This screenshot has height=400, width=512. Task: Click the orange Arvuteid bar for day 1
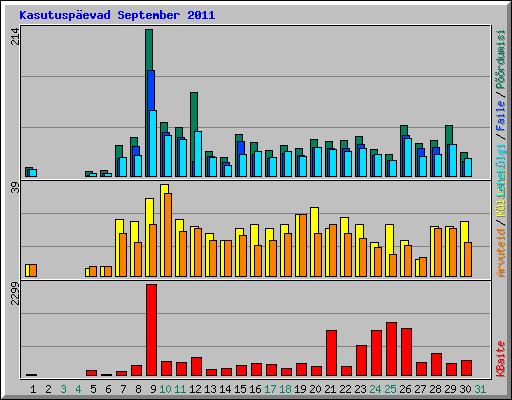coord(33,270)
